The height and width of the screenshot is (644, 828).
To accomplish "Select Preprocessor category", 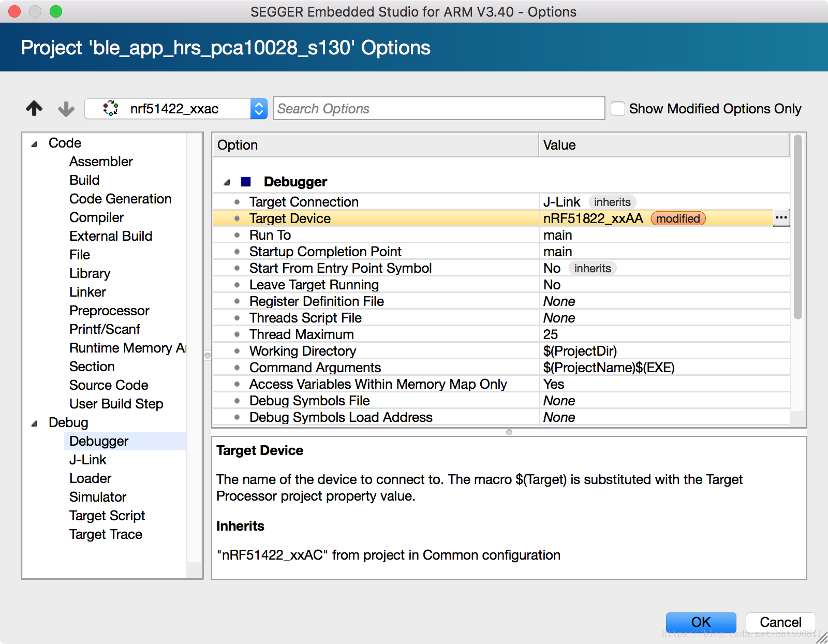I will [109, 311].
